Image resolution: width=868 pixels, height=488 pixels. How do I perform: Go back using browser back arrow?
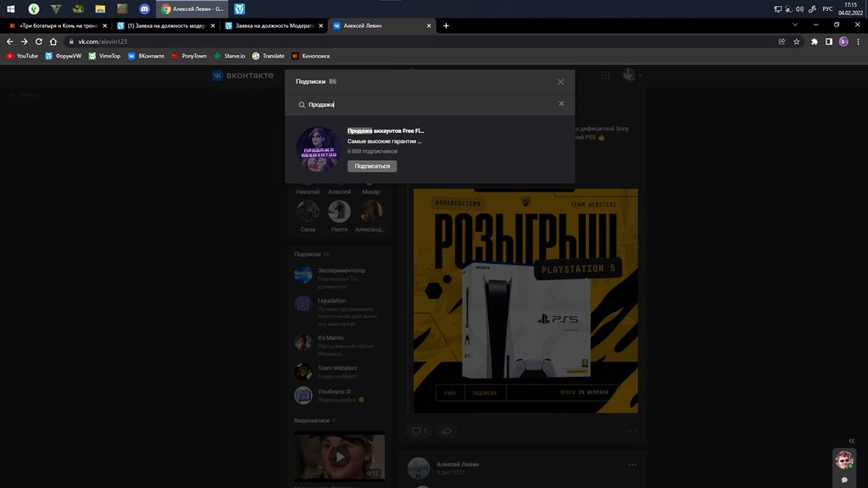10,42
